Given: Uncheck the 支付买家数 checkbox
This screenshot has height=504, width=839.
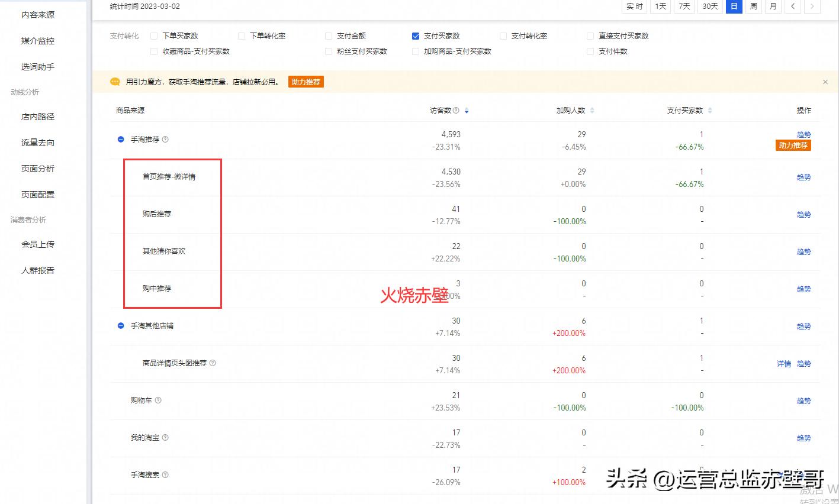Looking at the screenshot, I should pyautogui.click(x=416, y=35).
